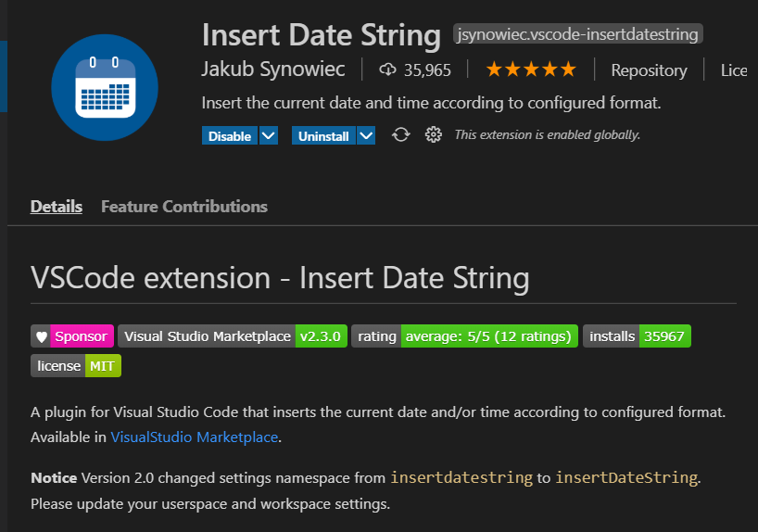The height and width of the screenshot is (532, 758).
Task: Click the rating average 5/5 badge
Action: tap(464, 336)
